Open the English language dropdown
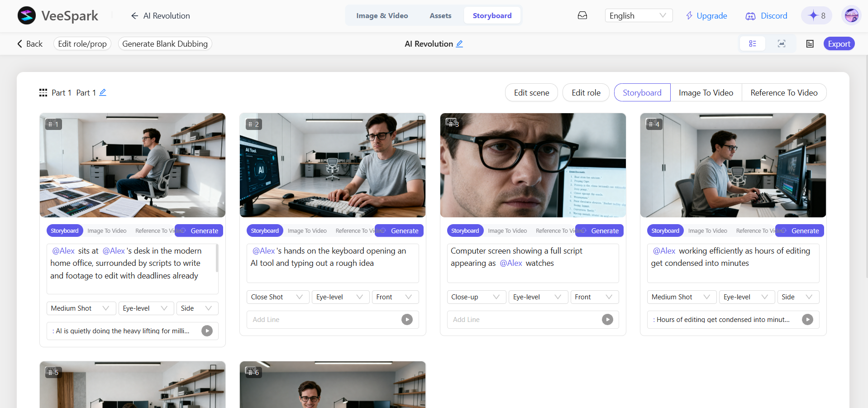 tap(639, 15)
